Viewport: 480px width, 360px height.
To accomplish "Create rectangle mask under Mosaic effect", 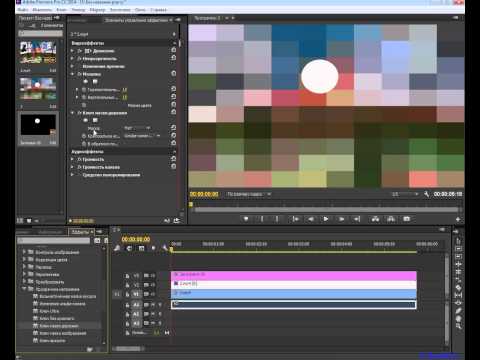I will (95, 81).
